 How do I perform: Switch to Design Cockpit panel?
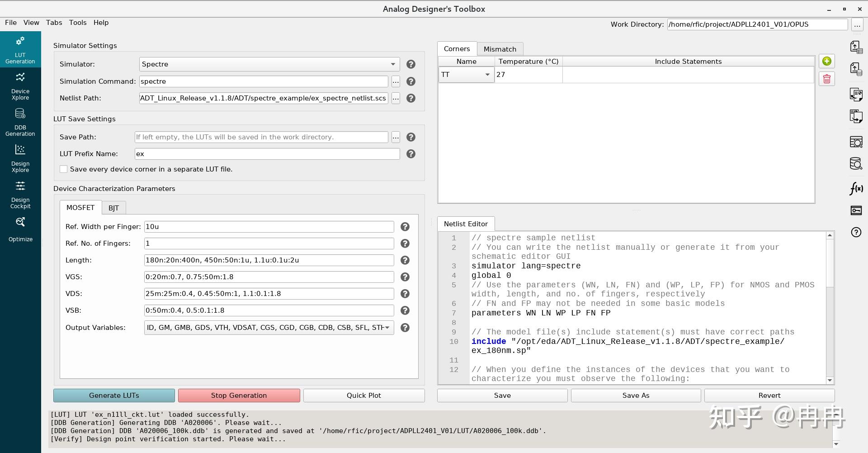pos(20,195)
